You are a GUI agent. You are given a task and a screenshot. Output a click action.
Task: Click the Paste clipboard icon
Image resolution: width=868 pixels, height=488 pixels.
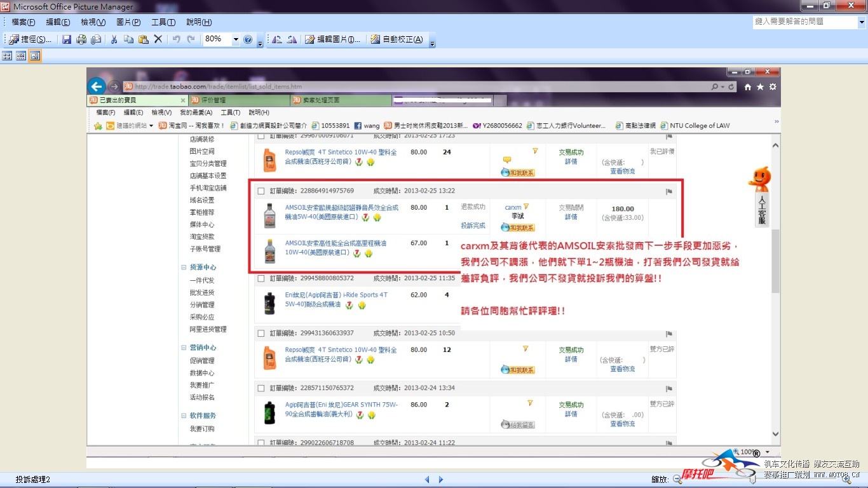(x=143, y=39)
